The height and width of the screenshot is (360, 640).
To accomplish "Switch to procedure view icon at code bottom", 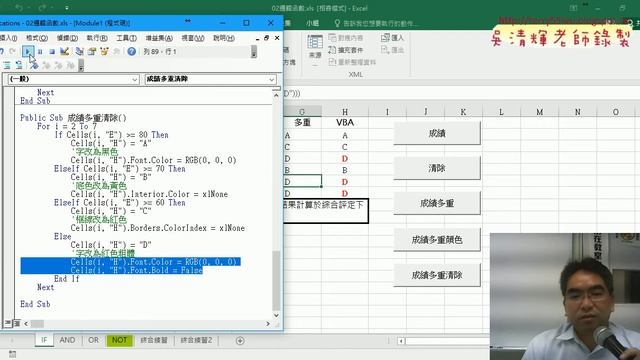I will pyautogui.click(x=8, y=323).
